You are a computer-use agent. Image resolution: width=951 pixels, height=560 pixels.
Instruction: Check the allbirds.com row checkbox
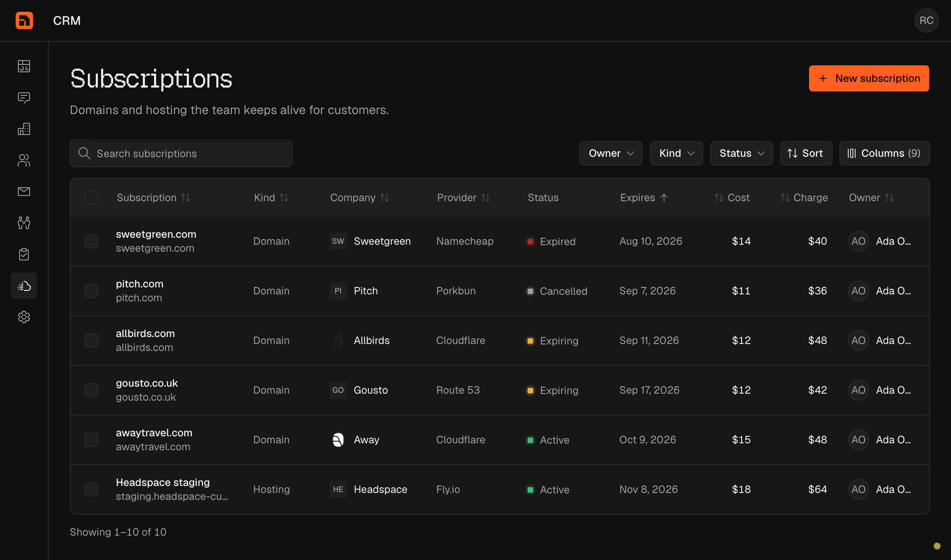[91, 341]
